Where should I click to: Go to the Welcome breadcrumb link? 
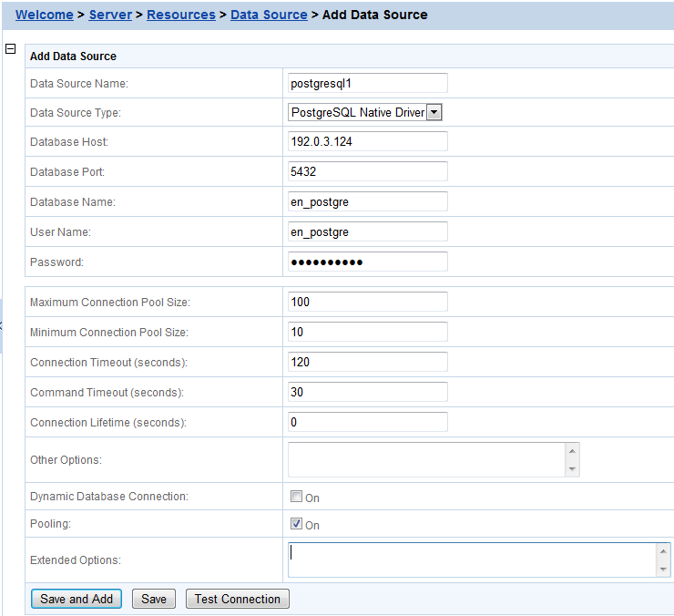pyautogui.click(x=44, y=15)
